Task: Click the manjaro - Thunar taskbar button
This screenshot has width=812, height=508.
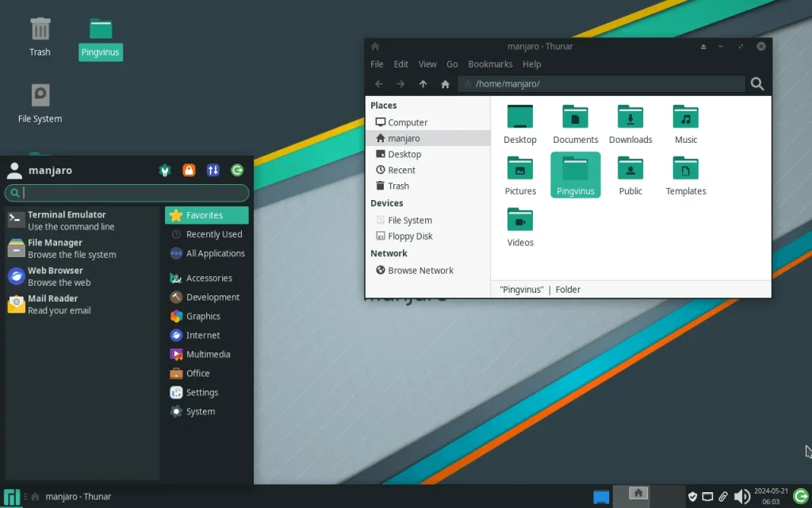Action: pyautogui.click(x=71, y=497)
